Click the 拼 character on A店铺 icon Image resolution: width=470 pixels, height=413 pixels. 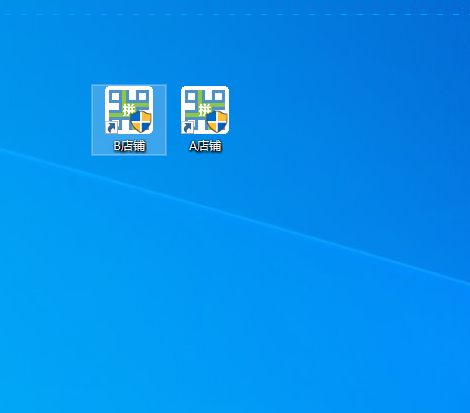(x=204, y=110)
